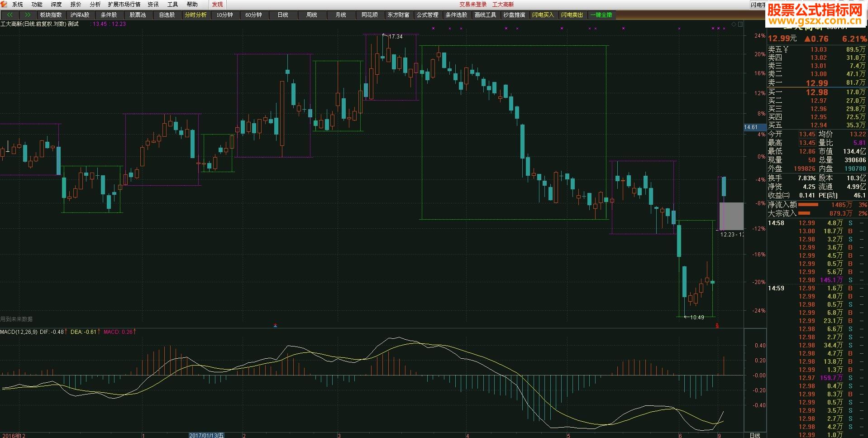
Task: Open 画线工具 drawing tools
Action: [486, 15]
